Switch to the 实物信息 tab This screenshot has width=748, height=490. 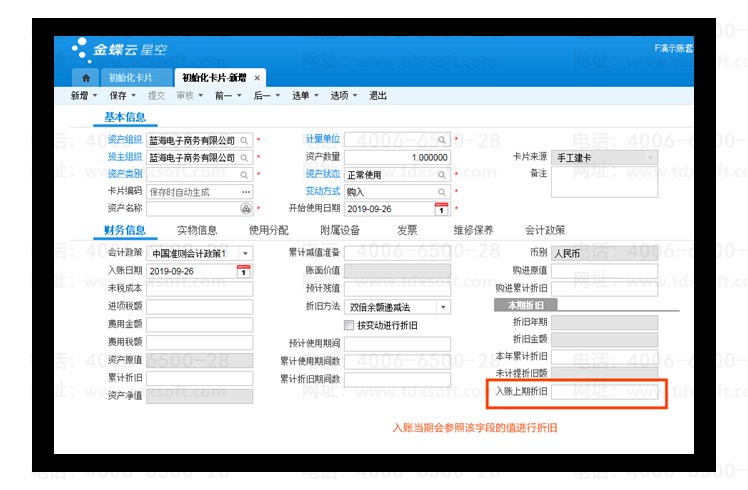click(197, 230)
